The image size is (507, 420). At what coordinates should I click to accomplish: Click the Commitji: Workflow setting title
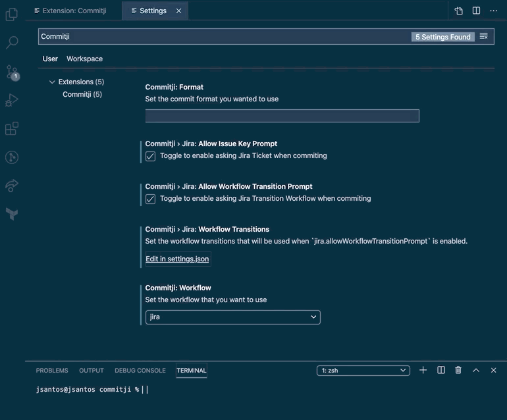pyautogui.click(x=178, y=288)
